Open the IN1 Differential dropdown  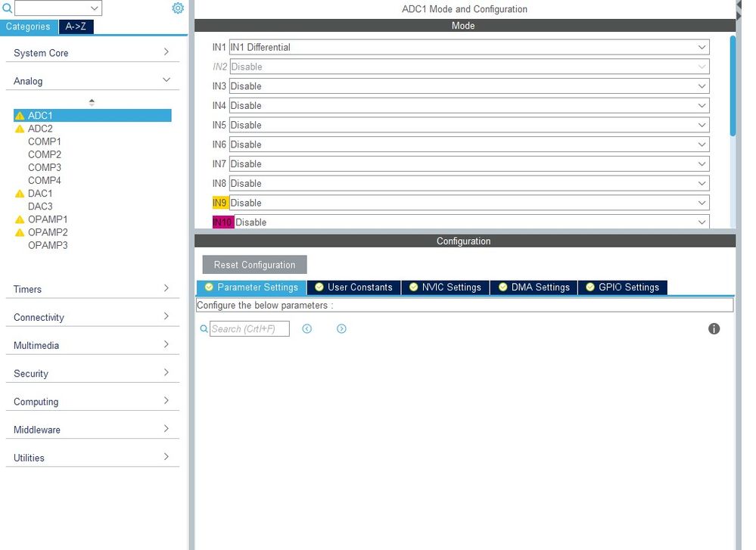[469, 47]
